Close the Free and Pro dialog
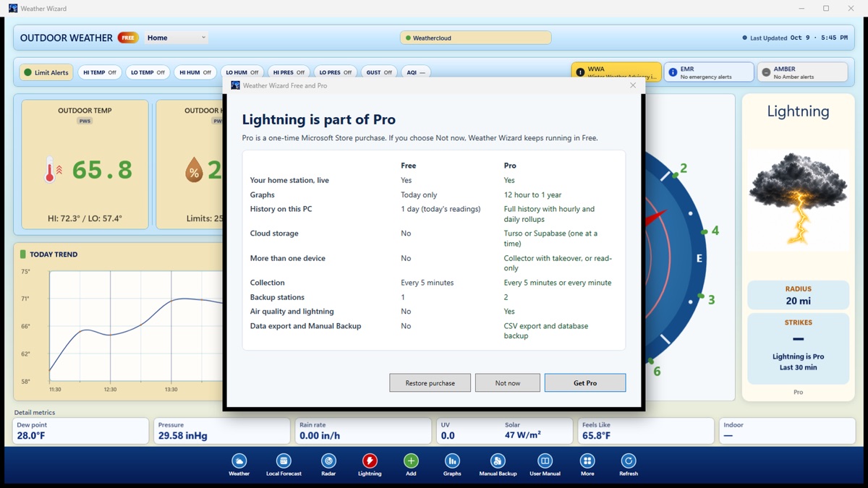The height and width of the screenshot is (488, 868). click(633, 85)
